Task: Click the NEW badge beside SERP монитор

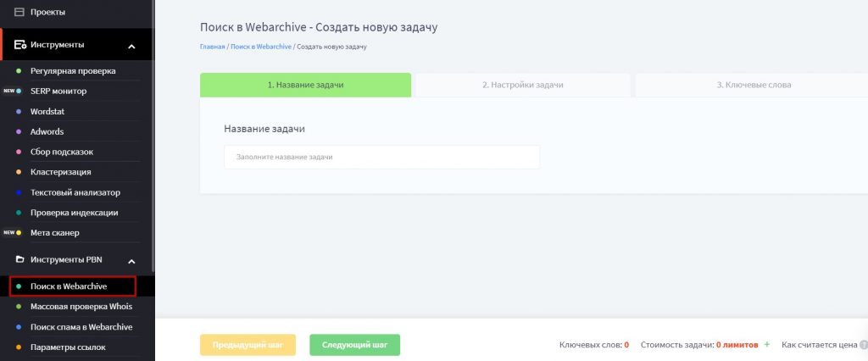Action: coord(8,91)
